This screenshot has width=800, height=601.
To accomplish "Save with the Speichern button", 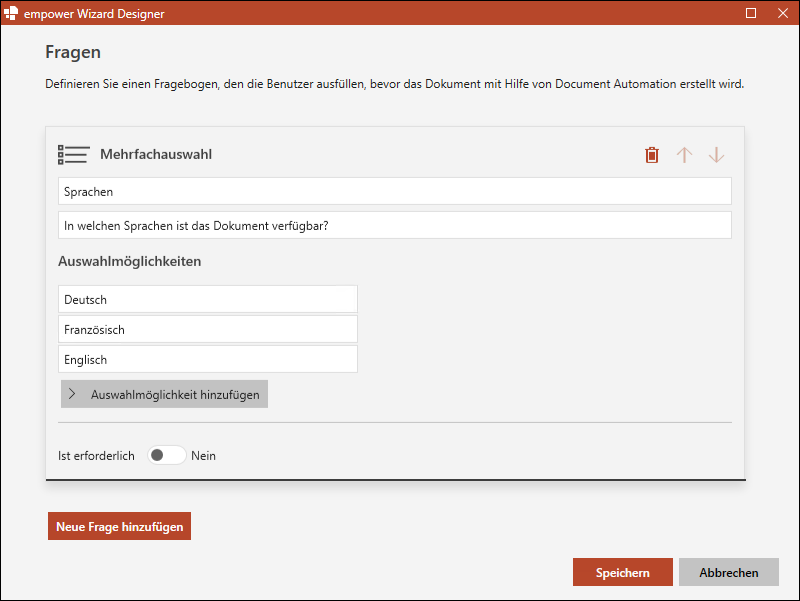I will click(622, 572).
